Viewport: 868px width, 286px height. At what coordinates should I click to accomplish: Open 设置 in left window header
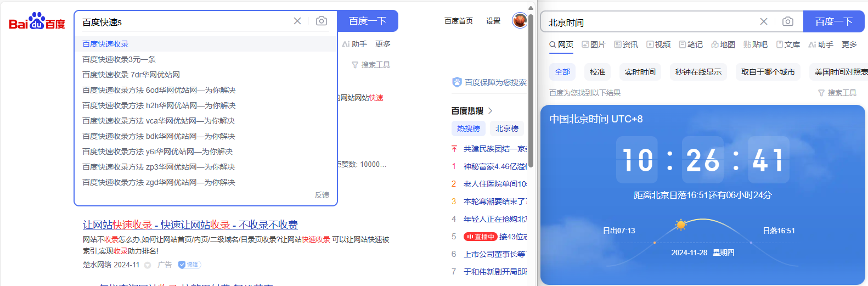click(x=493, y=21)
